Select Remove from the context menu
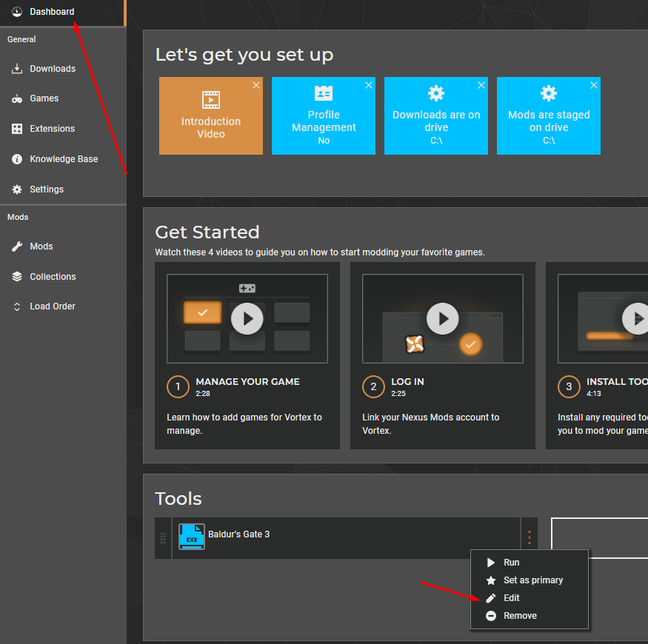This screenshot has height=644, width=648. point(529,616)
